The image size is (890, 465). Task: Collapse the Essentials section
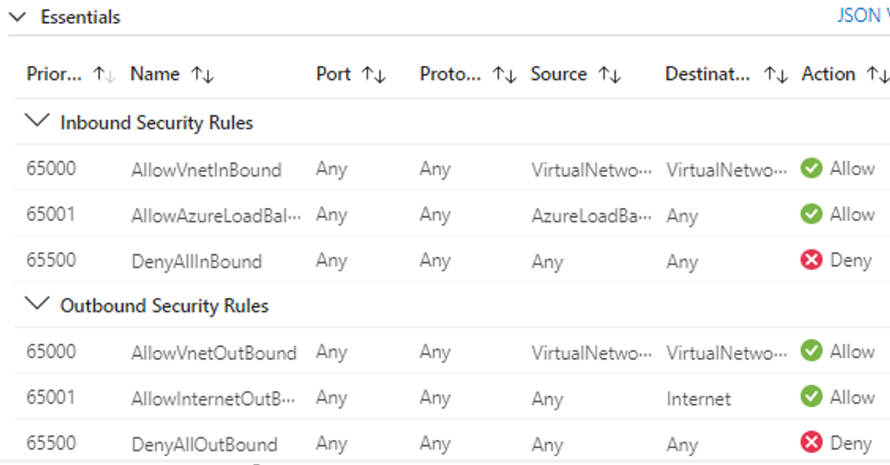(x=17, y=17)
